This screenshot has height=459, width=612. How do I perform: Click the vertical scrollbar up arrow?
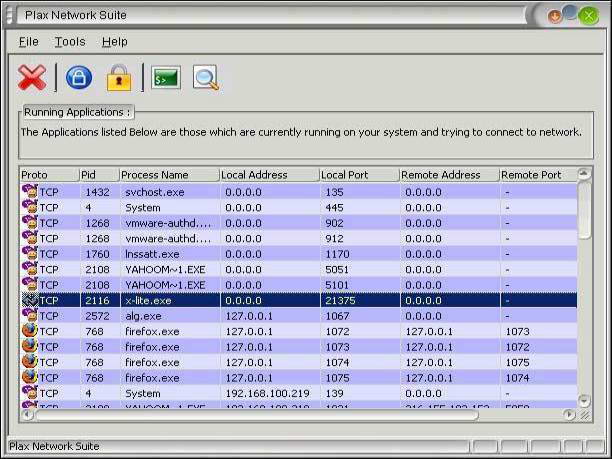pyautogui.click(x=584, y=173)
